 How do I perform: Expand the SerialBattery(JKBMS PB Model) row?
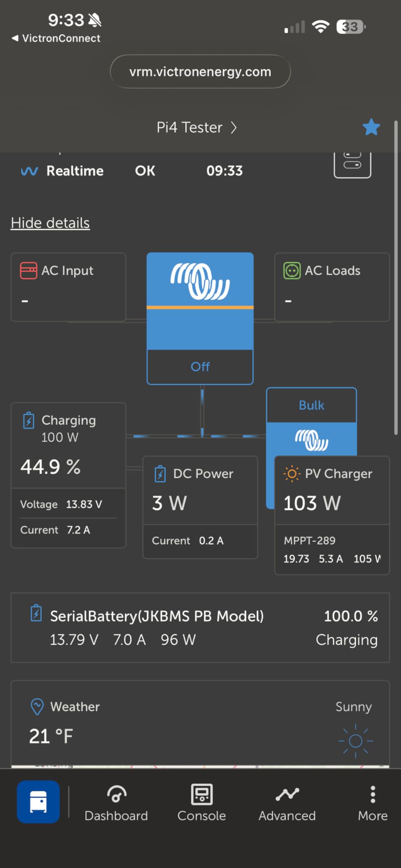200,627
